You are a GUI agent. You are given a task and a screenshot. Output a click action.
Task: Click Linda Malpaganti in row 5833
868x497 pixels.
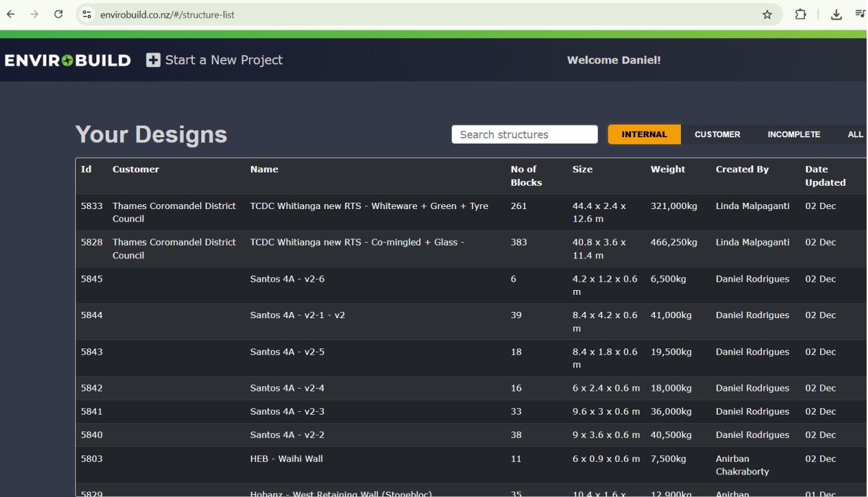point(753,206)
